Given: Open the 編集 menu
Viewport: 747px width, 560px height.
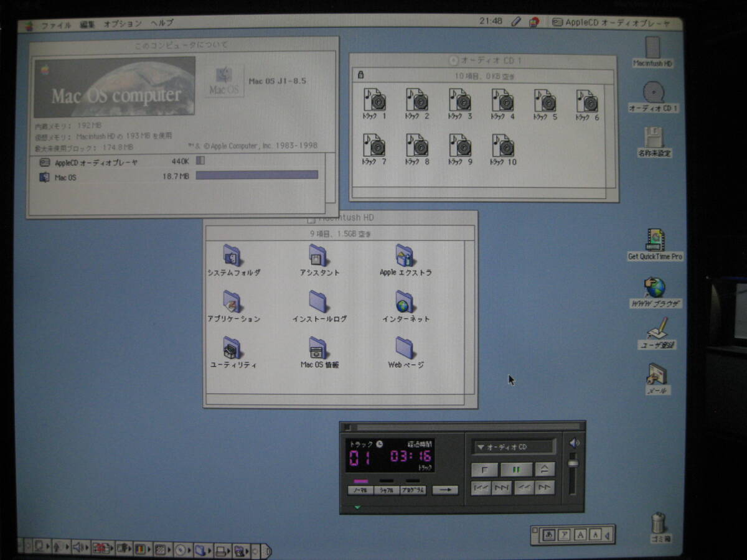Looking at the screenshot, I should click(87, 24).
